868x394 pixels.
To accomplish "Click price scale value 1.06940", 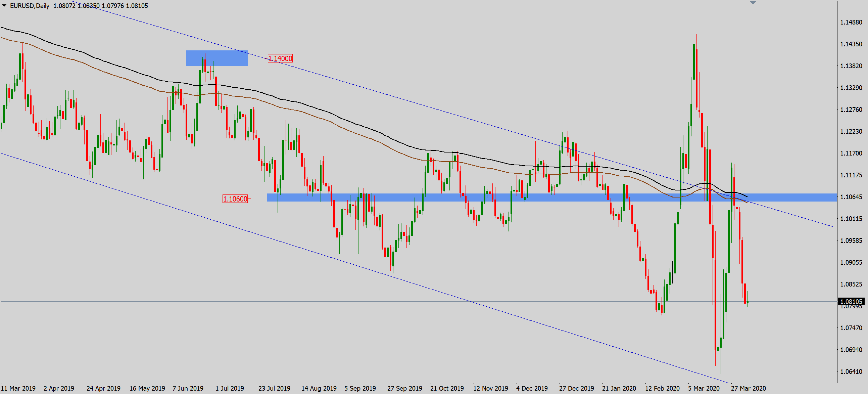I will [x=851, y=349].
